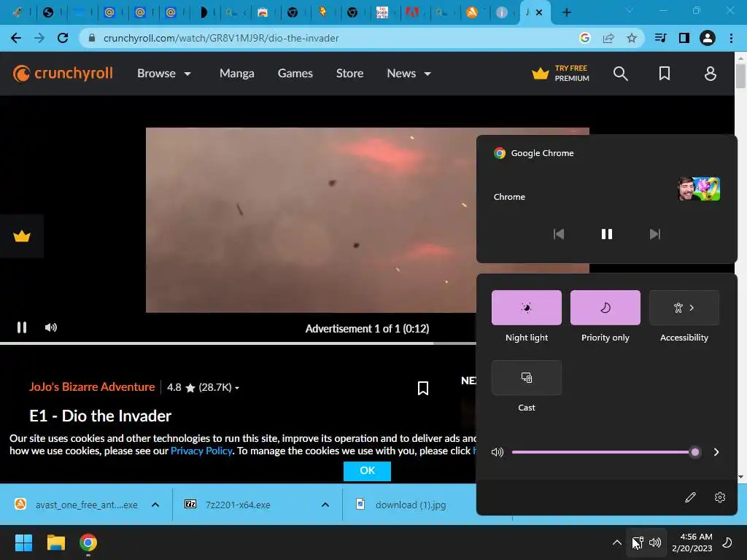747x560 pixels.
Task: Click the Google icon in address bar
Action: (x=584, y=38)
